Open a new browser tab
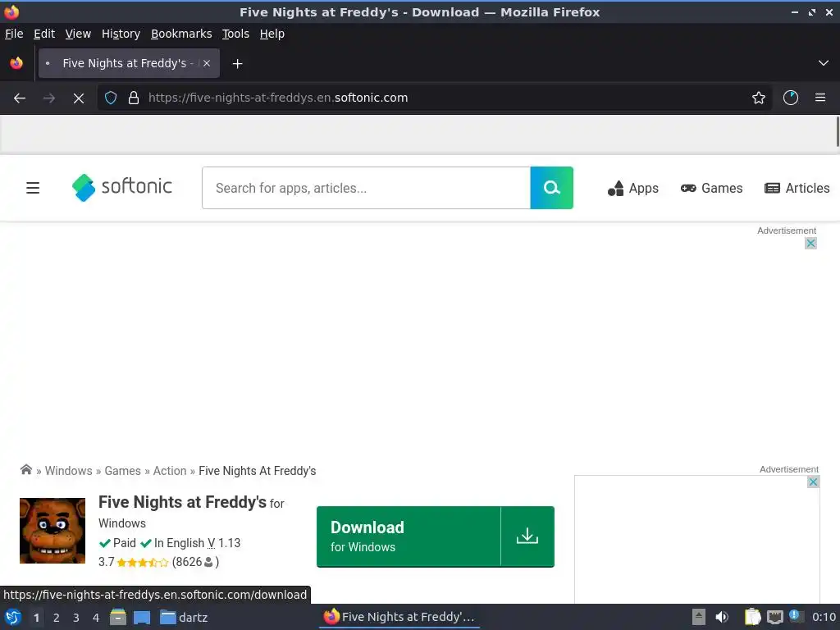The width and height of the screenshot is (840, 630). coord(237,64)
